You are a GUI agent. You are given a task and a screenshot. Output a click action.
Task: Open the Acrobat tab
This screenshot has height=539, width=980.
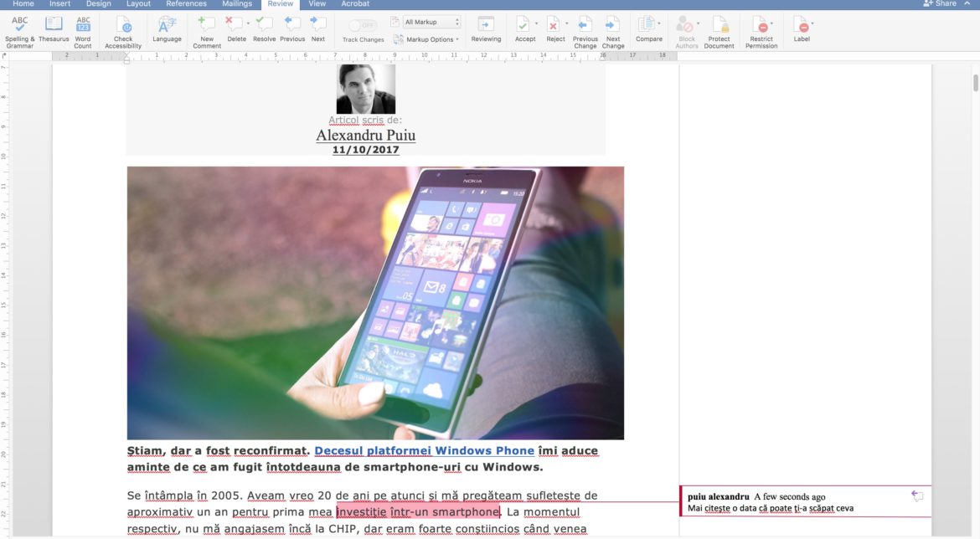click(x=355, y=3)
